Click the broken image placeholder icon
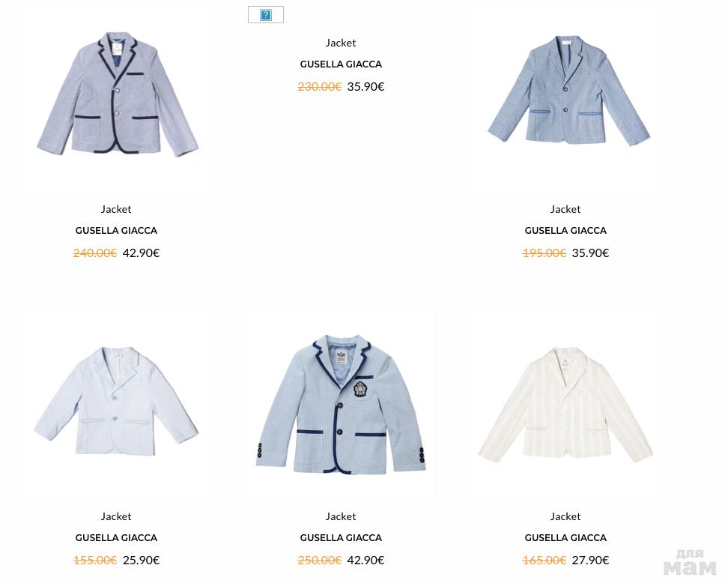Image resolution: width=728 pixels, height=586 pixels. [x=266, y=15]
